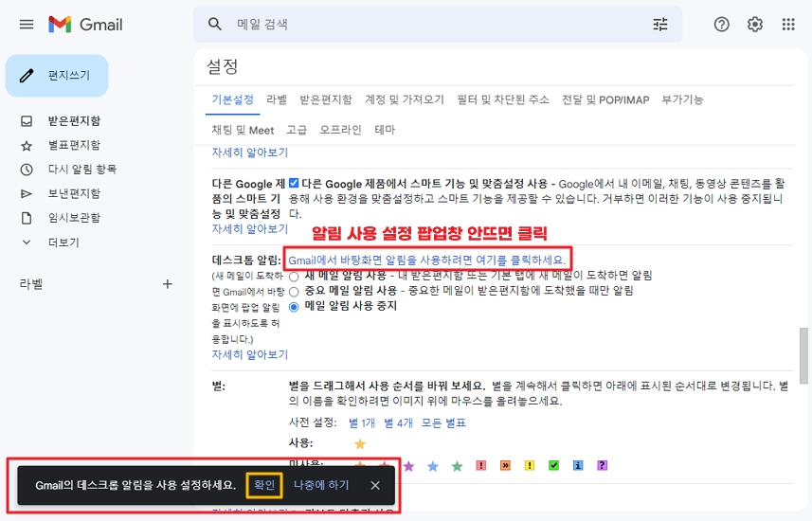Click 확인 in the notification popup
The image size is (812, 521).
click(x=264, y=485)
